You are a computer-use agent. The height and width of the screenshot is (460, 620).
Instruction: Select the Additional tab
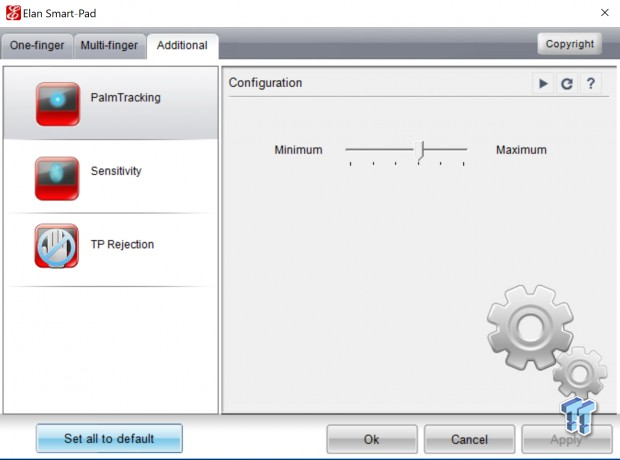coord(182,46)
